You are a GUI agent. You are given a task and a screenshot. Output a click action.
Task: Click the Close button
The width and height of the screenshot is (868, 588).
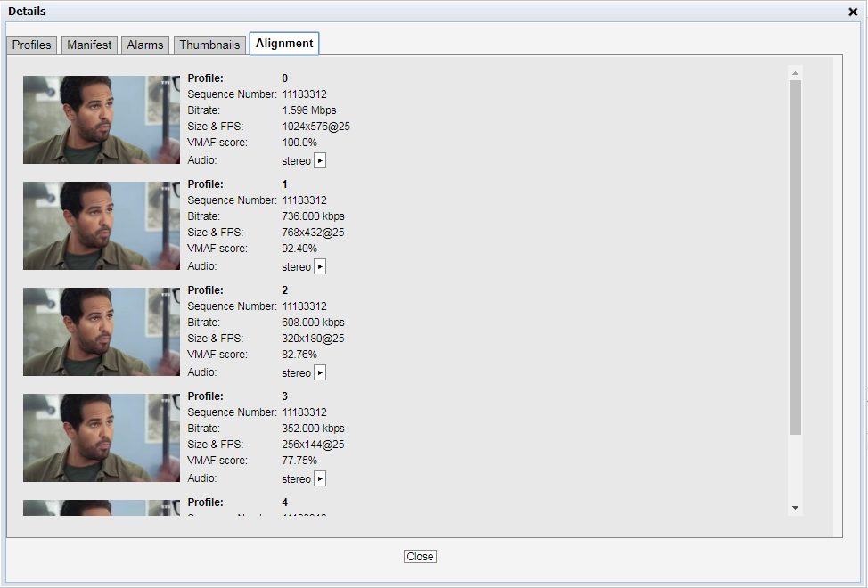tap(420, 557)
